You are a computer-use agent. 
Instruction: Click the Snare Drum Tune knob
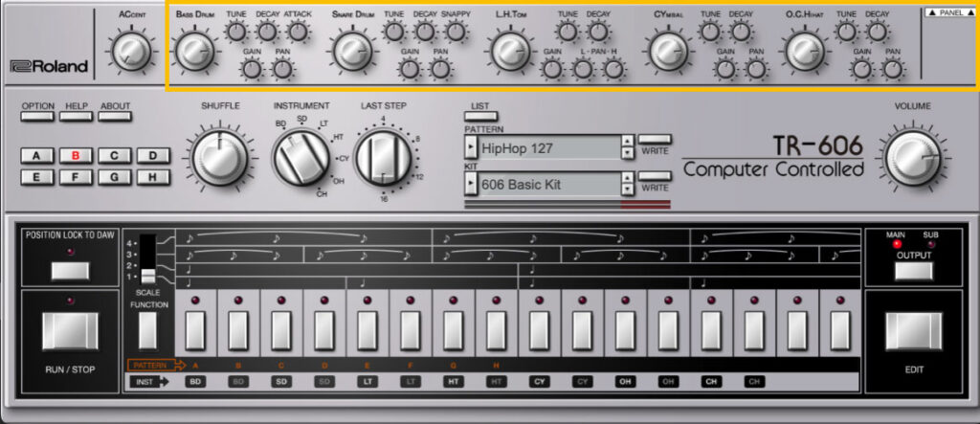coord(393,32)
